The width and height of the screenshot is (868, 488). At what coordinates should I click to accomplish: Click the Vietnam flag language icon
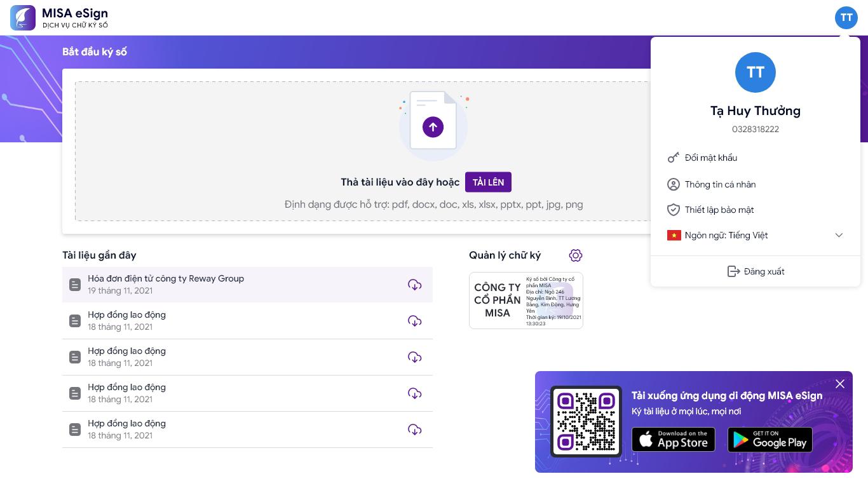674,235
